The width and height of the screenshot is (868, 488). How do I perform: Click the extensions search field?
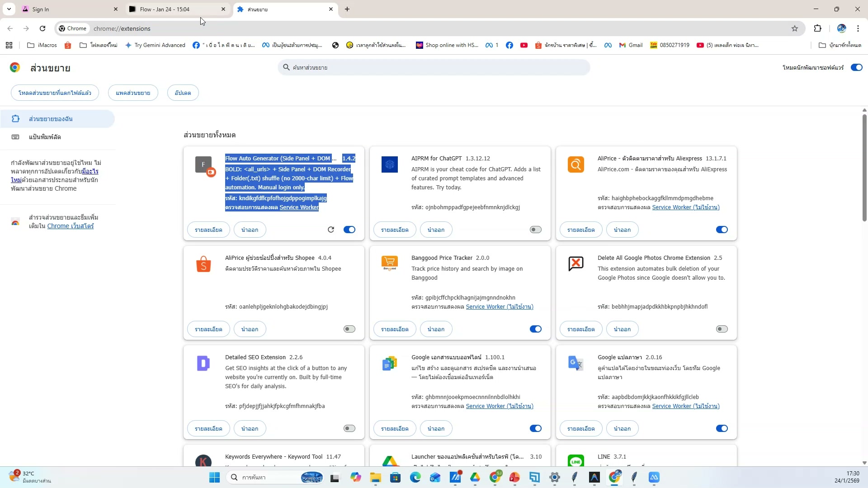434,67
